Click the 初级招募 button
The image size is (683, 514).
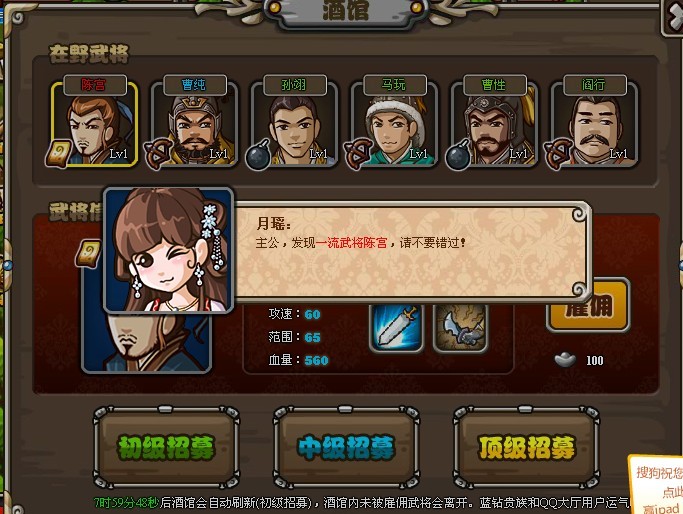click(166, 447)
